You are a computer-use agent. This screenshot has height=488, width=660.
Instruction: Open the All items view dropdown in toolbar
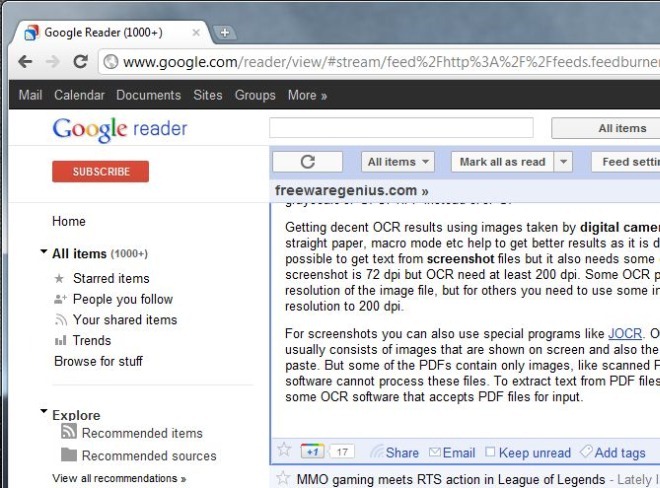pyautogui.click(x=398, y=162)
